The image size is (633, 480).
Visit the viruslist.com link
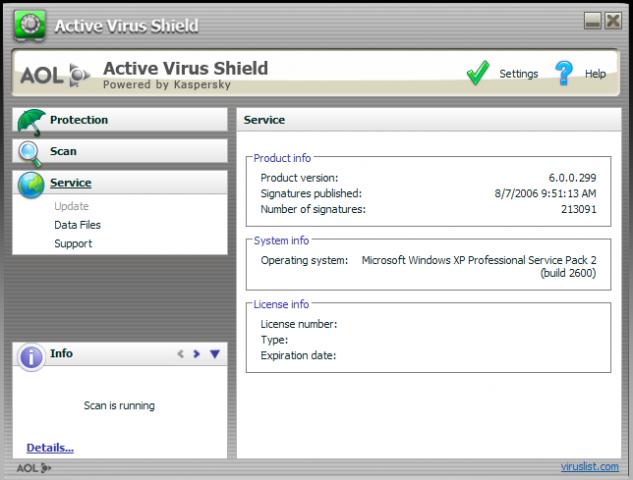pyautogui.click(x=589, y=467)
